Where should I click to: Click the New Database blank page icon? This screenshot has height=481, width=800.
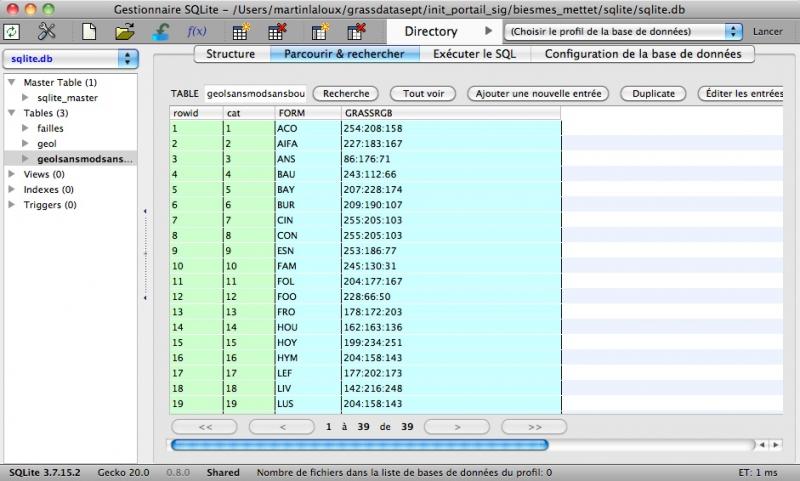(89, 32)
